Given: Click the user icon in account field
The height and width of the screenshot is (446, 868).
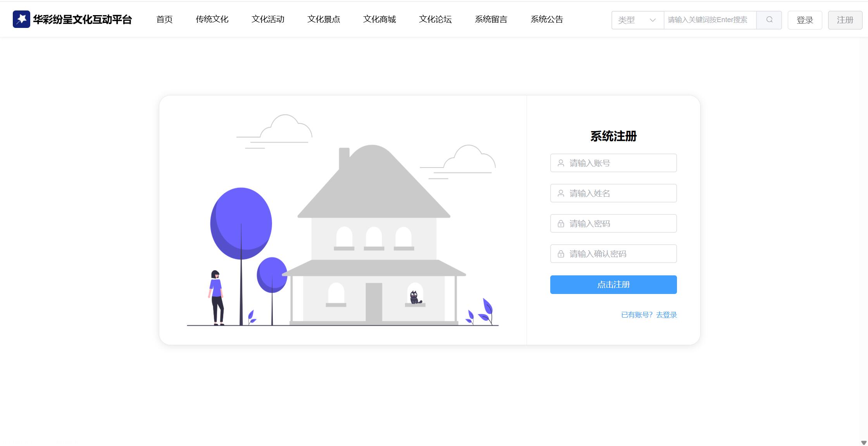Looking at the screenshot, I should tap(561, 163).
